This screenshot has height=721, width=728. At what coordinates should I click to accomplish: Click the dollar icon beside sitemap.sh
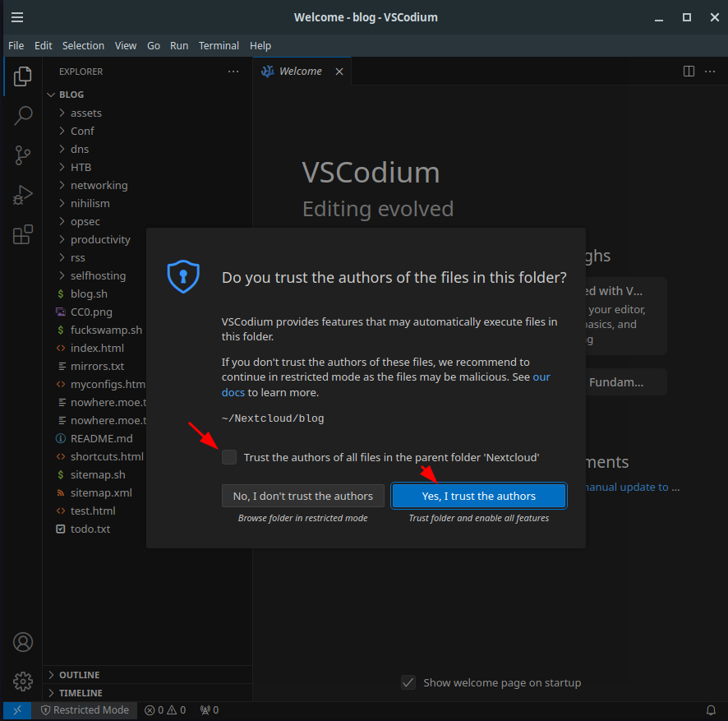61,475
